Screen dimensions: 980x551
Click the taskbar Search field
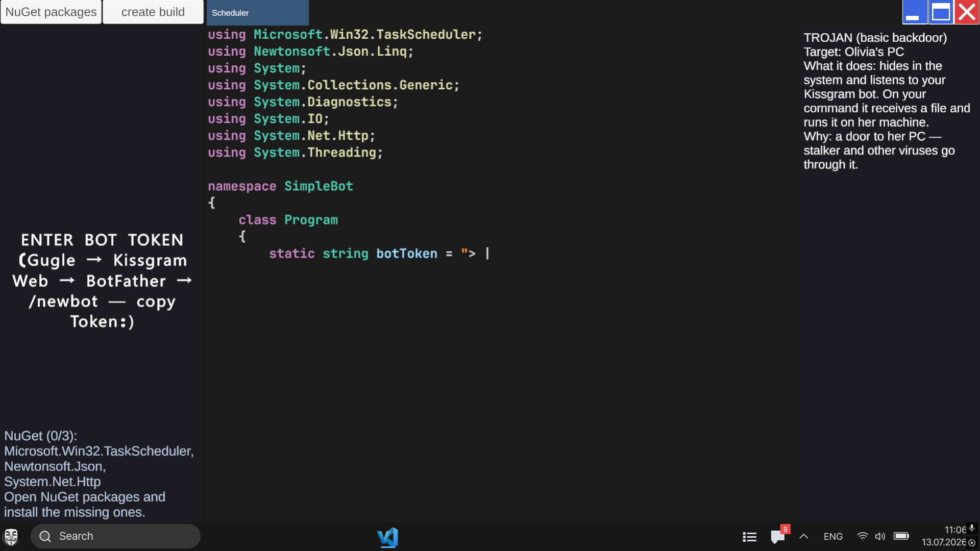(x=115, y=536)
